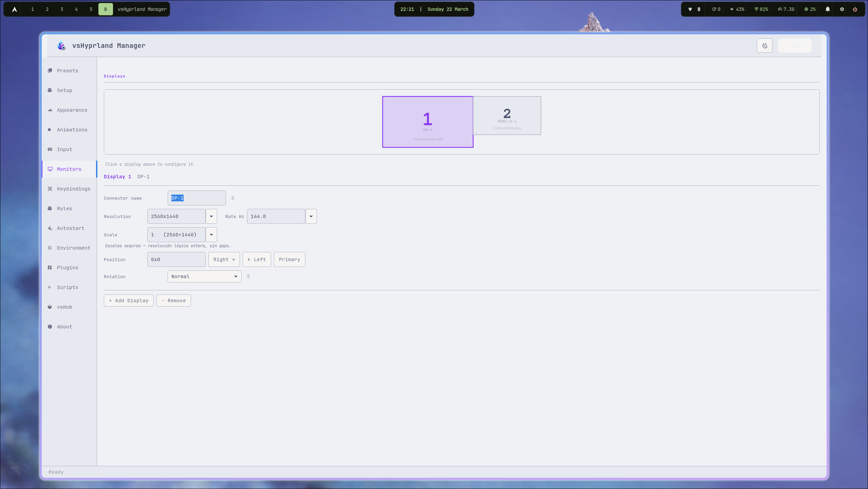Switch to workspace 4

[x=76, y=9]
